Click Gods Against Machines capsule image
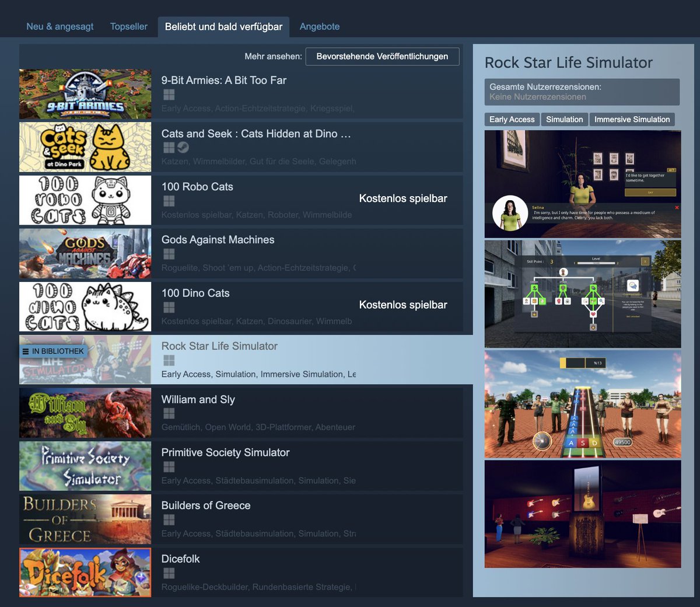 click(x=85, y=253)
